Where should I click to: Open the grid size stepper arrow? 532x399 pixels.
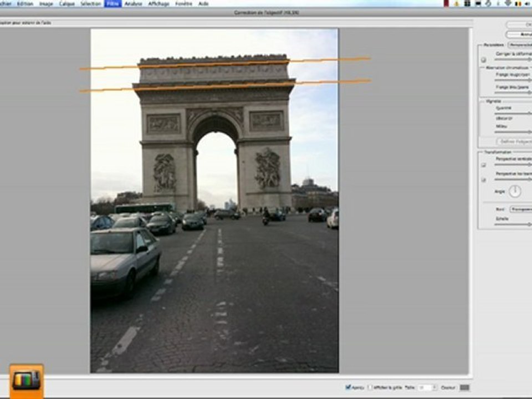point(434,387)
